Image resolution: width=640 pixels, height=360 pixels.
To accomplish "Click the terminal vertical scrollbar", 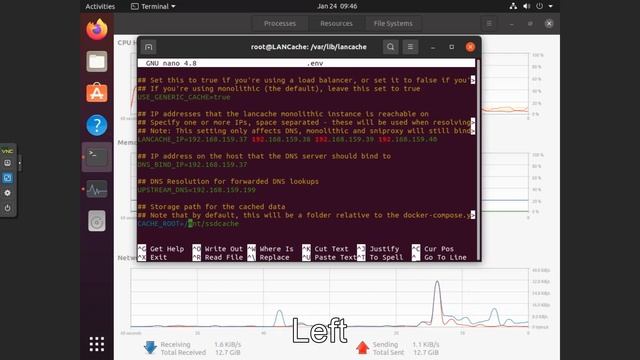I will (x=478, y=159).
